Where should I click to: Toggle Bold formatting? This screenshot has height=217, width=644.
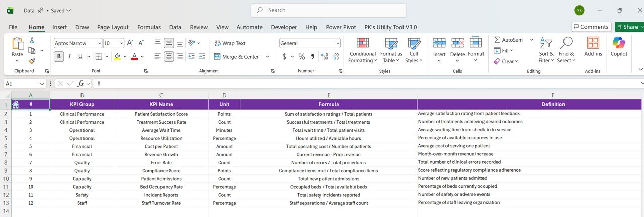point(59,57)
